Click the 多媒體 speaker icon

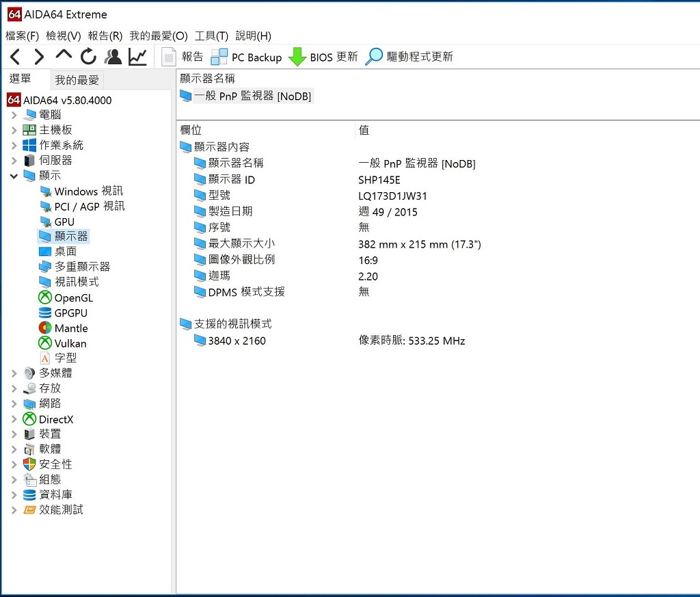[x=29, y=373]
